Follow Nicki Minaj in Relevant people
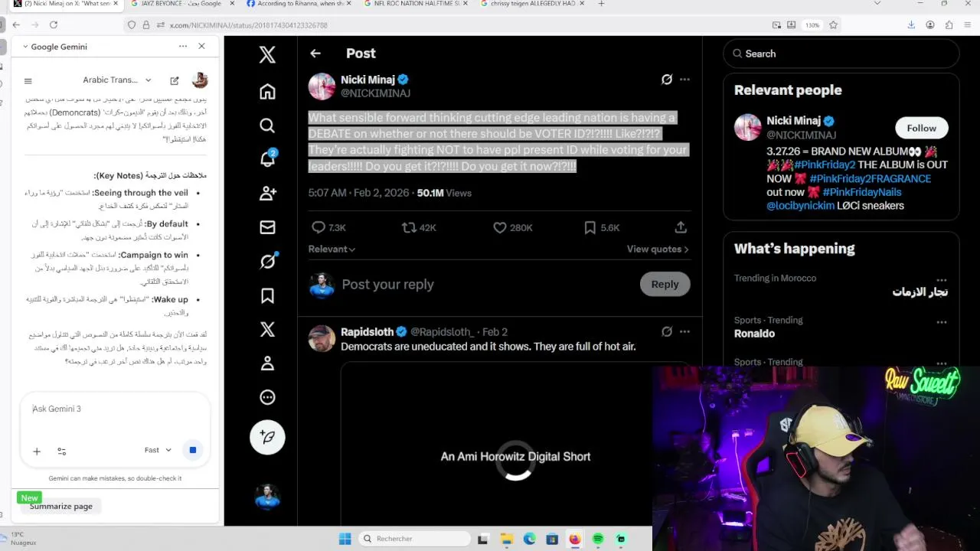Viewport: 980px width, 551px height. (922, 128)
